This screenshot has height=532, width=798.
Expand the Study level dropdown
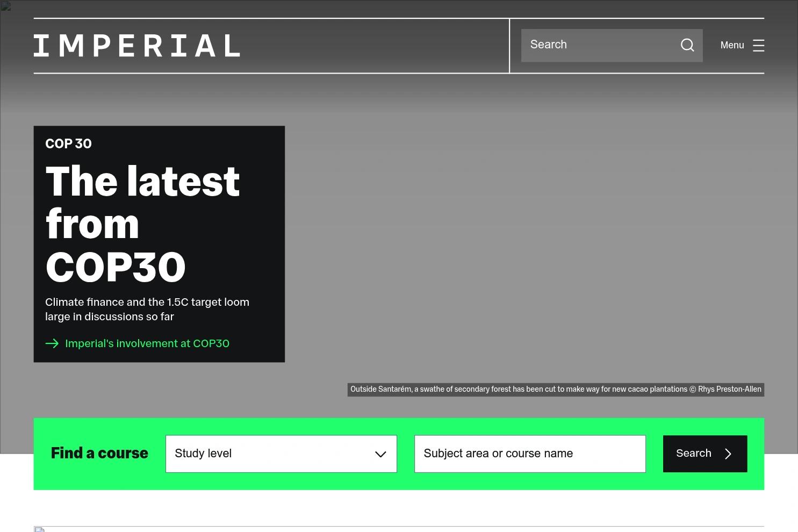[281, 454]
